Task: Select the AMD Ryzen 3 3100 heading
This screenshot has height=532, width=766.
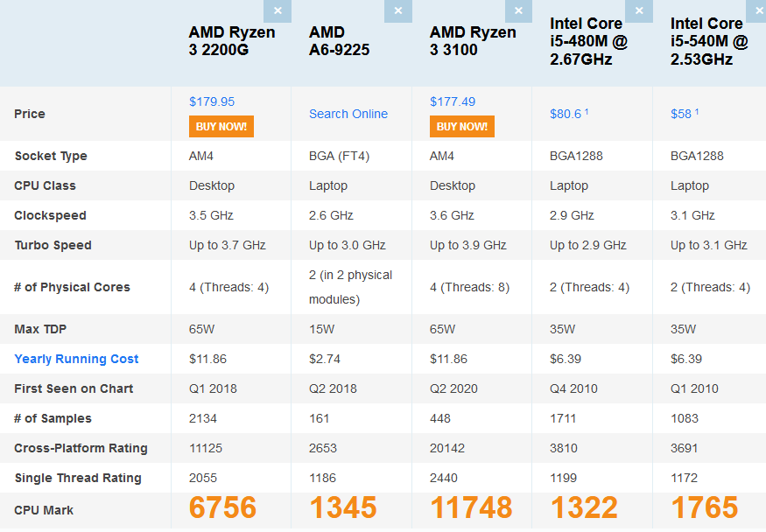Action: tap(473, 41)
